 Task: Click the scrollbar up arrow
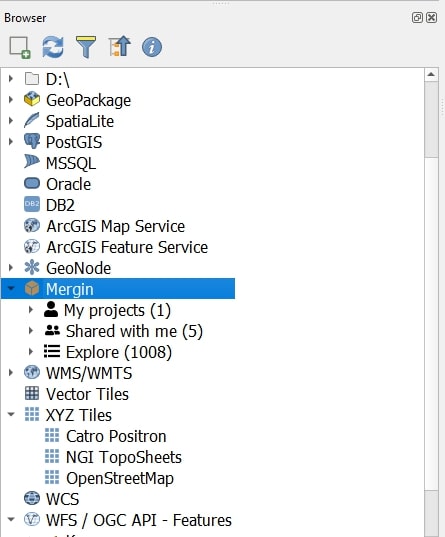(431, 74)
